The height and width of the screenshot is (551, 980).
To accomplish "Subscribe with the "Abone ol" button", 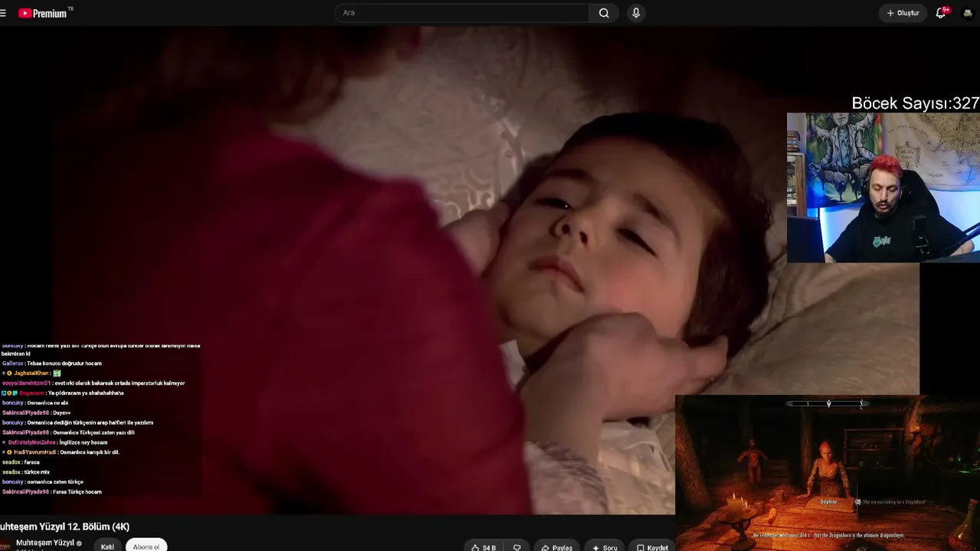I will tap(146, 546).
